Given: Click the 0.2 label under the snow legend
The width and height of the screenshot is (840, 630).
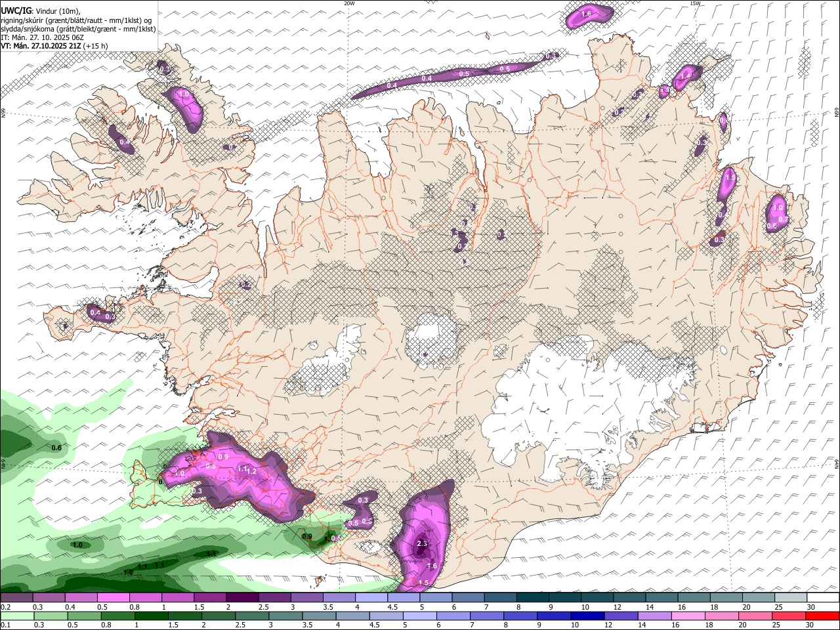Looking at the screenshot, I should point(5,607).
